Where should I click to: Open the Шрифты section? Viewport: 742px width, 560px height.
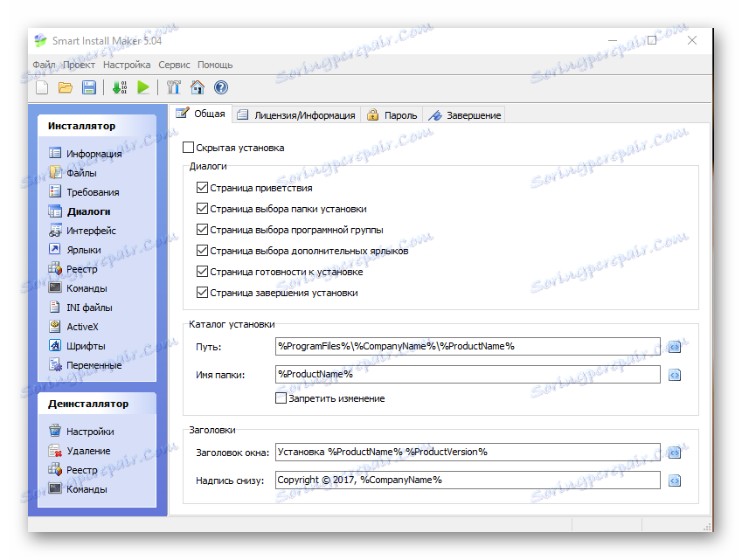(77, 346)
